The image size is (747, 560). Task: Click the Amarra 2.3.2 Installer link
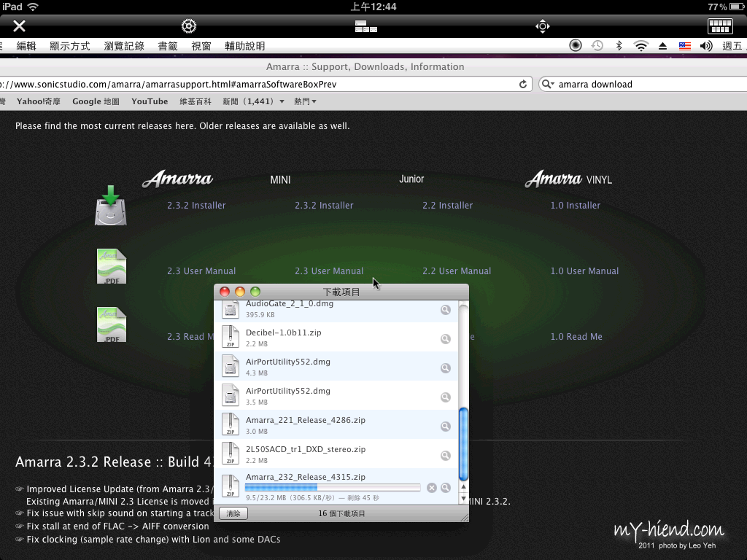tap(196, 205)
